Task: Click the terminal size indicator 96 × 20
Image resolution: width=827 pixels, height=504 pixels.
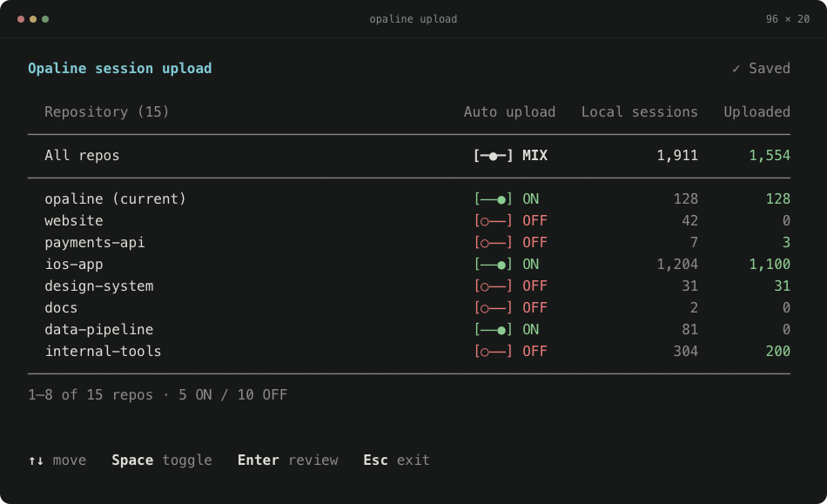Action: pyautogui.click(x=788, y=19)
